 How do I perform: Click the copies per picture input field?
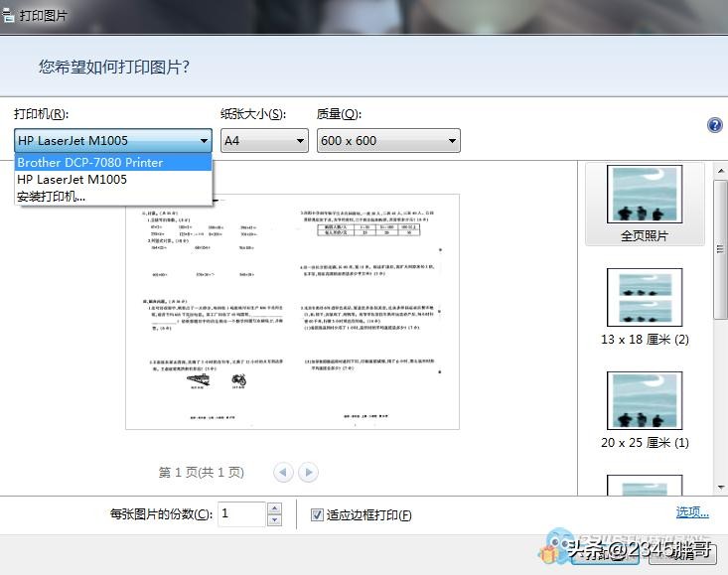coord(241,513)
